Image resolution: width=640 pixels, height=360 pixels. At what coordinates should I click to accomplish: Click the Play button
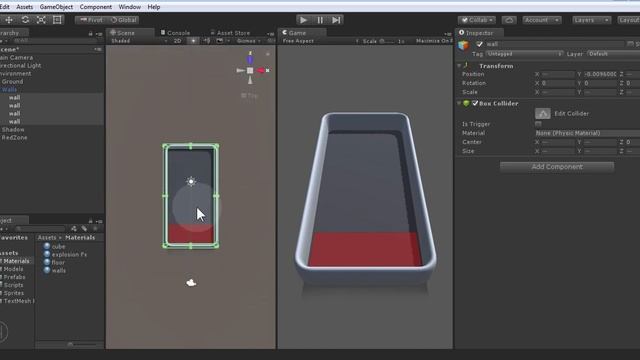coord(303,20)
